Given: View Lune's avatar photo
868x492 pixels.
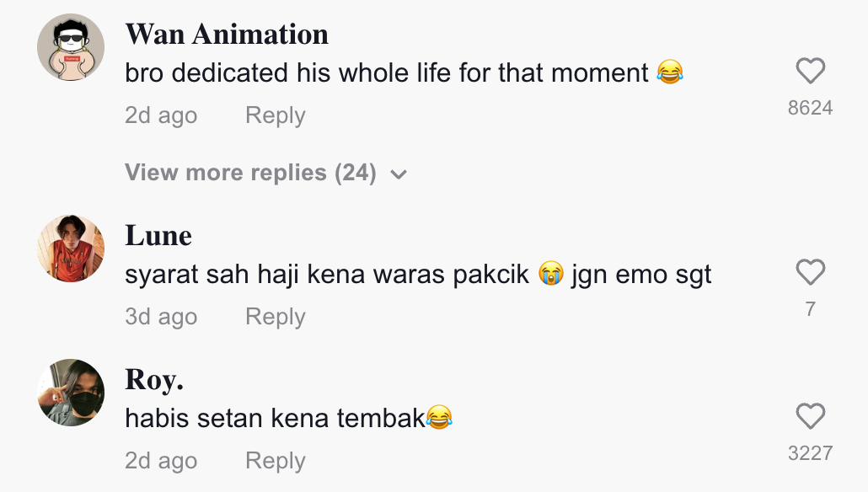Looking at the screenshot, I should 71,249.
